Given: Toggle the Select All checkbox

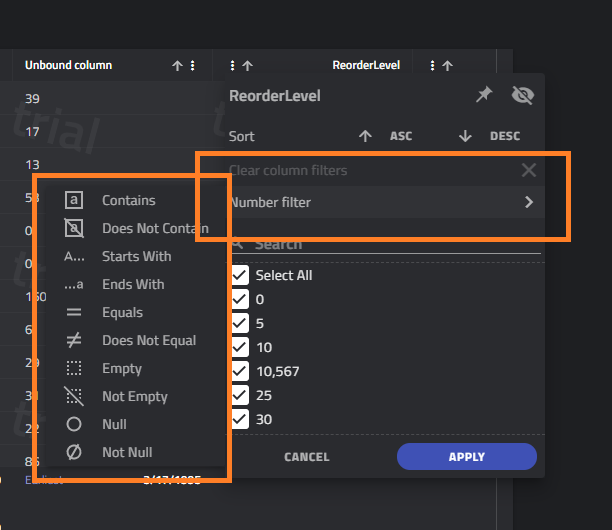Looking at the screenshot, I should click(x=239, y=275).
